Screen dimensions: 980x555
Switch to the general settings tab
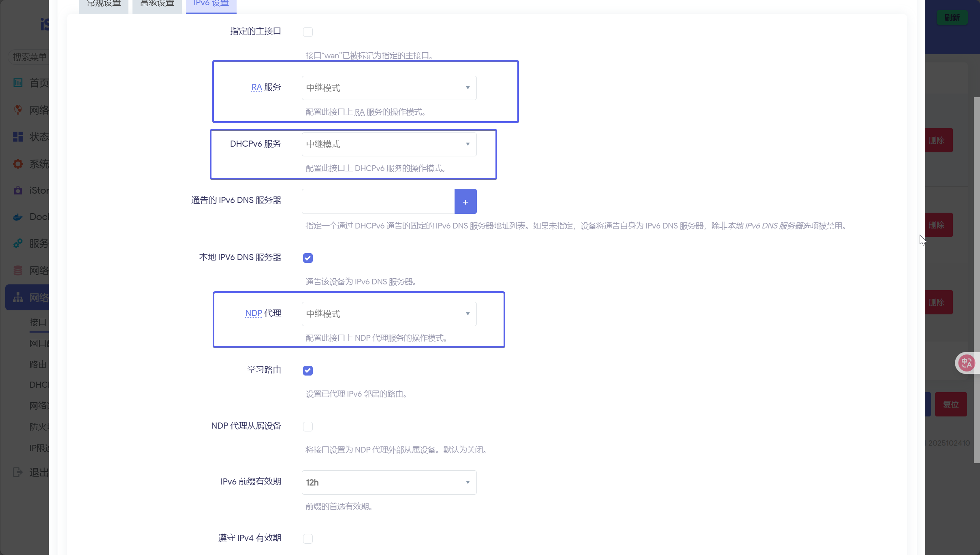tap(104, 4)
